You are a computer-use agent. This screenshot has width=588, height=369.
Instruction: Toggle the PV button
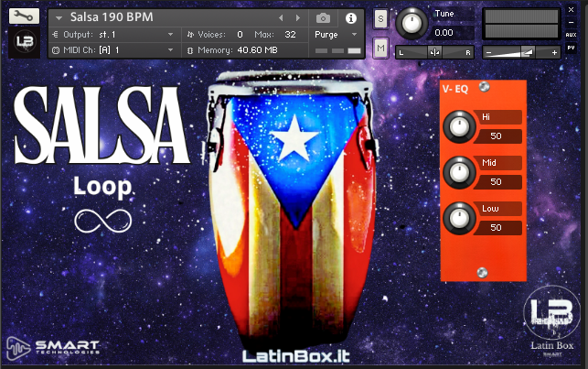click(572, 48)
